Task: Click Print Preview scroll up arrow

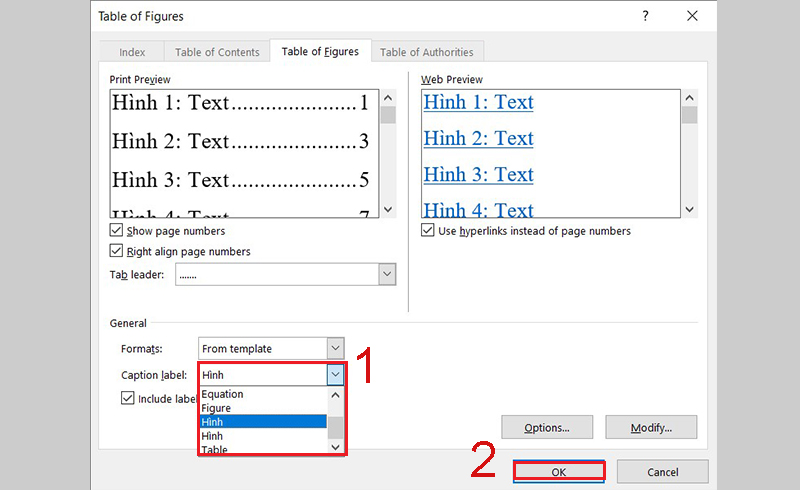Action: coord(388,97)
